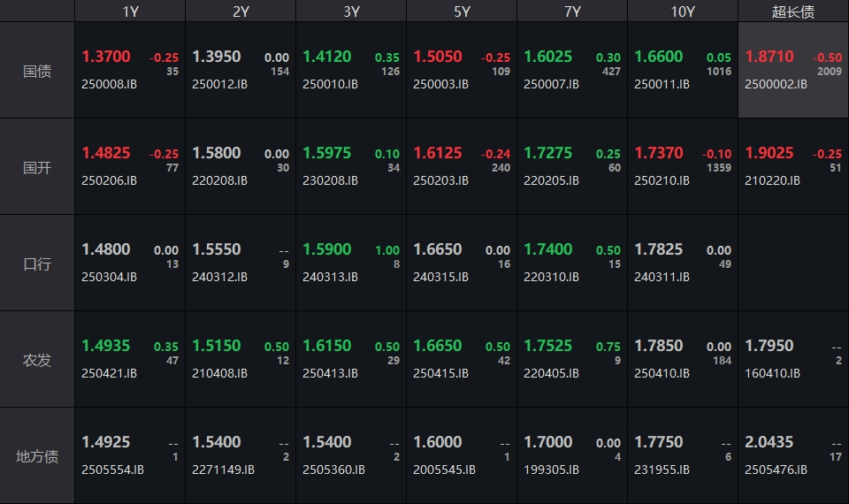Click the 1.5900 yield for 口行 3Y
This screenshot has width=849, height=504.
click(x=327, y=249)
